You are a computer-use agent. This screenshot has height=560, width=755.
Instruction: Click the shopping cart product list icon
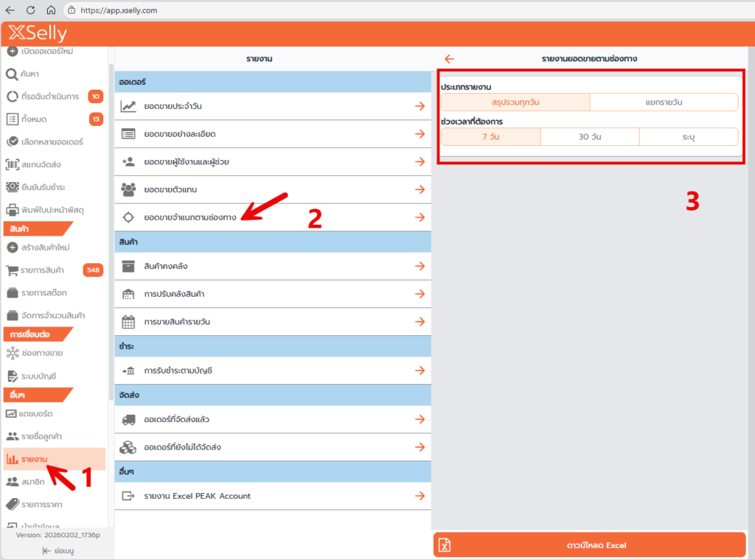tap(12, 270)
